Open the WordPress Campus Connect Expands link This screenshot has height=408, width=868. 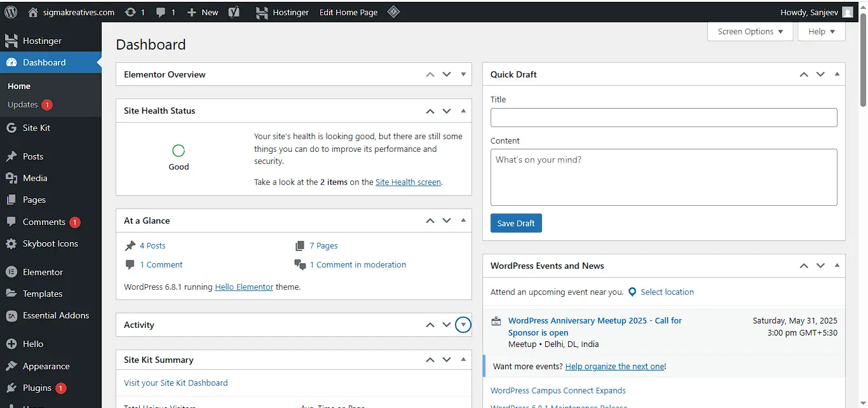click(558, 390)
